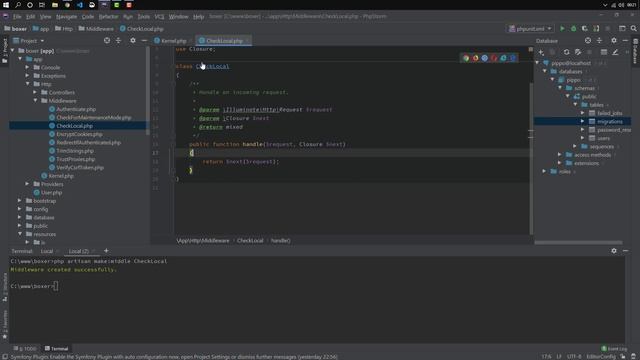The height and width of the screenshot is (360, 640).
Task: Open File Explorer from Windows taskbar
Action: (55, 5)
